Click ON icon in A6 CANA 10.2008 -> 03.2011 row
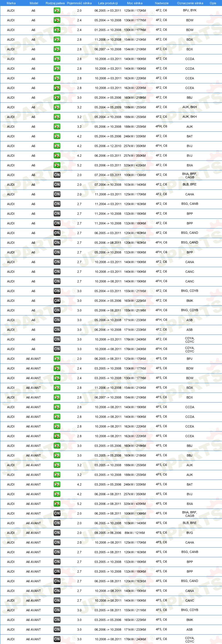Screen dimensions: 222x644 click(57, 262)
